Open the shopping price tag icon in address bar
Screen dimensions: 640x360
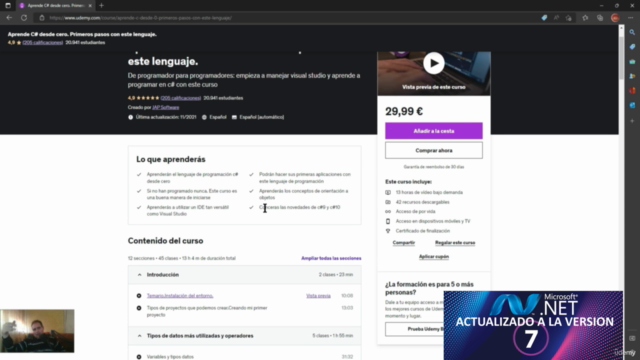click(x=544, y=18)
